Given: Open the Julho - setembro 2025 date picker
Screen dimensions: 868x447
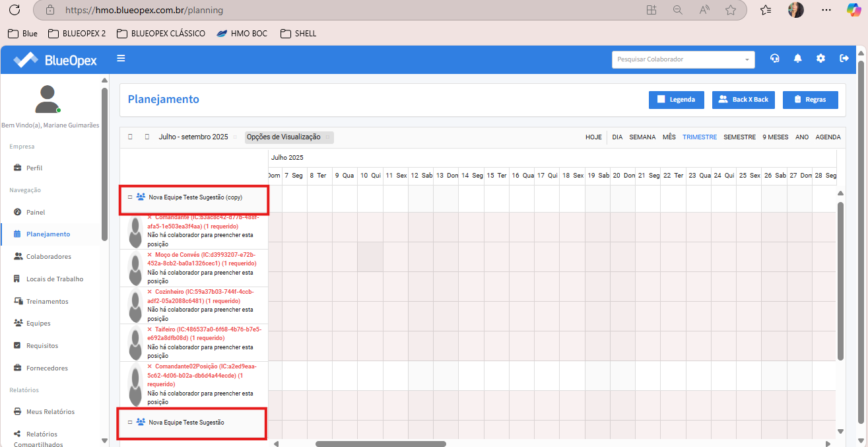Looking at the screenshot, I should tap(193, 137).
